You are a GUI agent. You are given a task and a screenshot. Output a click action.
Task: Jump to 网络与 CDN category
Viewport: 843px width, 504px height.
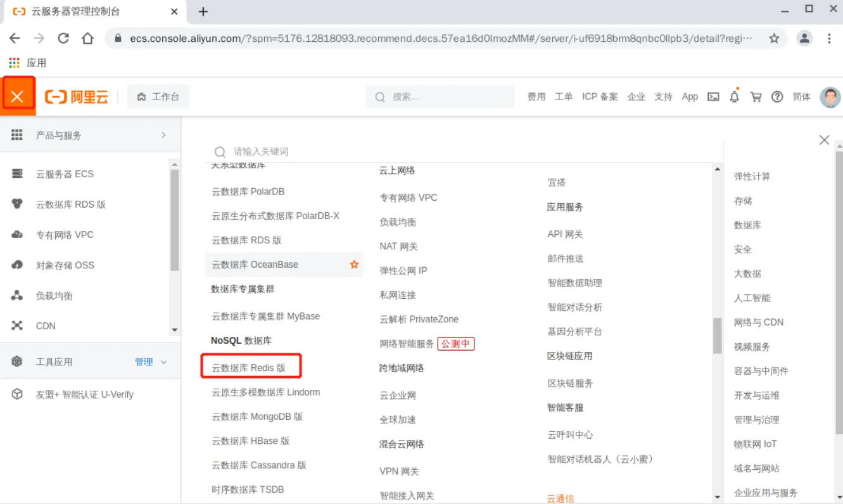(x=759, y=322)
